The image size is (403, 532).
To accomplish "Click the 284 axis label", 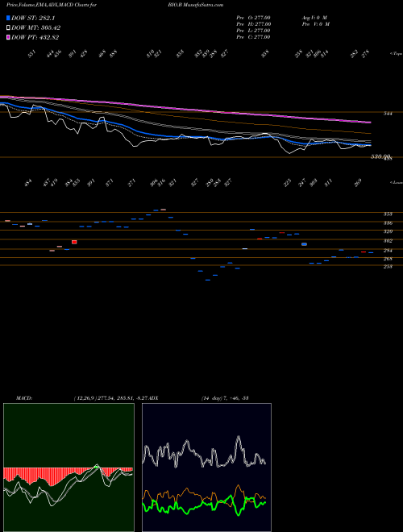I will [388, 251].
